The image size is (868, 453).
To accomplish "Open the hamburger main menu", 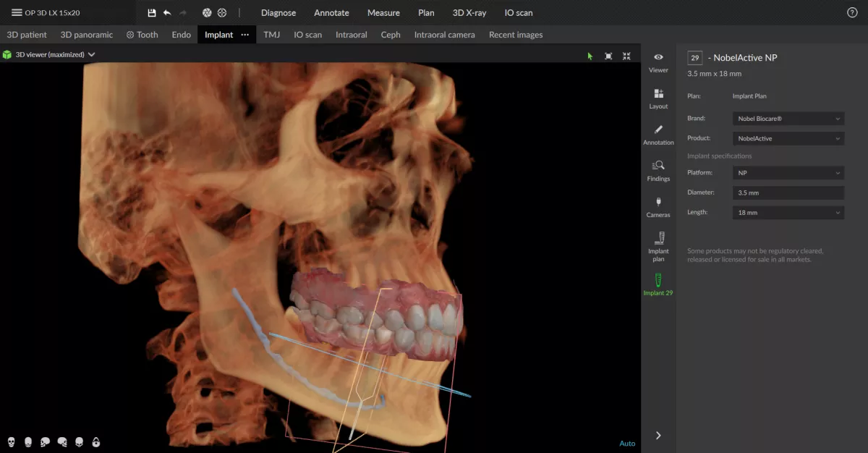I will [17, 12].
